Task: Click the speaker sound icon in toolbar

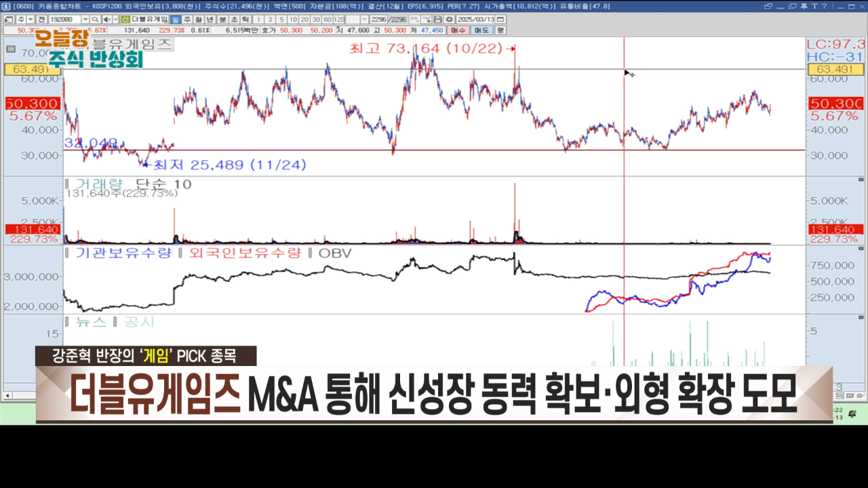Action: (x=106, y=20)
